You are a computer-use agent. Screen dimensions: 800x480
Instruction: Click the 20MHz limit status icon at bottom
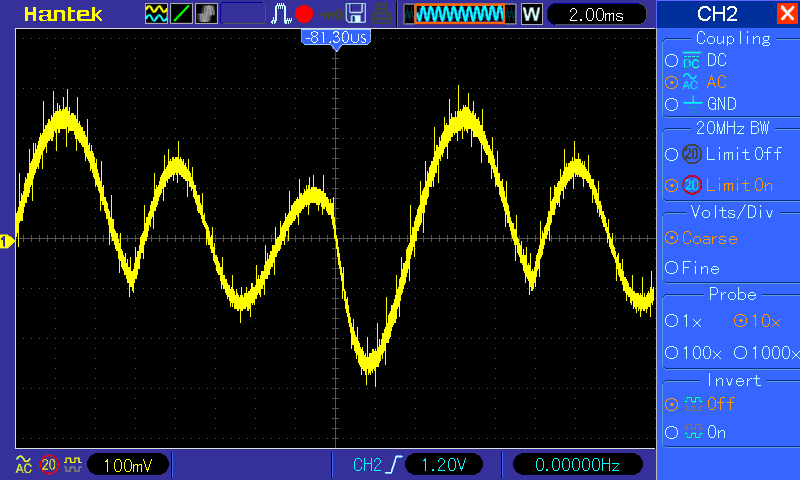pos(49,465)
